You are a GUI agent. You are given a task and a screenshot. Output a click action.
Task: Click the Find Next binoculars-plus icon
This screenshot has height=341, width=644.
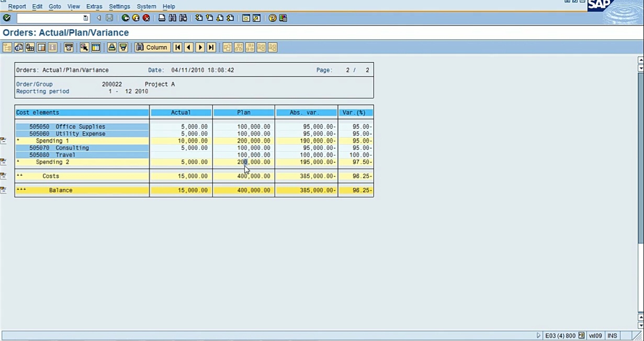click(183, 18)
